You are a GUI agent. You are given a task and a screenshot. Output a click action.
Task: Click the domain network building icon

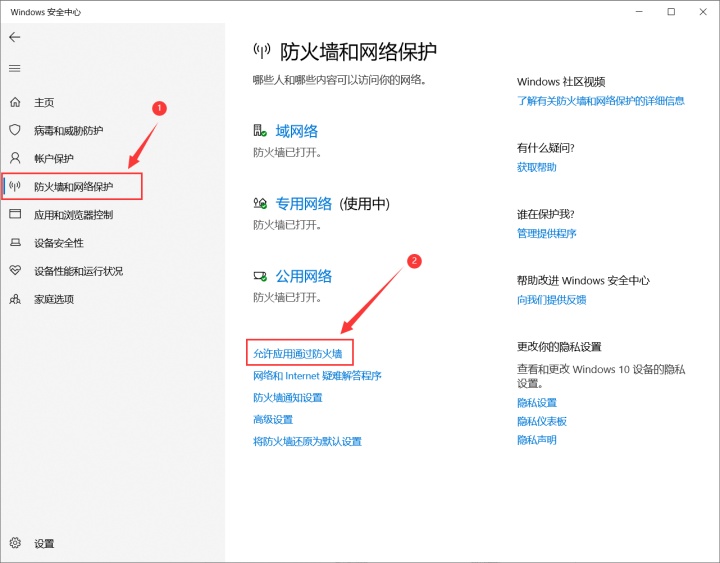[260, 130]
